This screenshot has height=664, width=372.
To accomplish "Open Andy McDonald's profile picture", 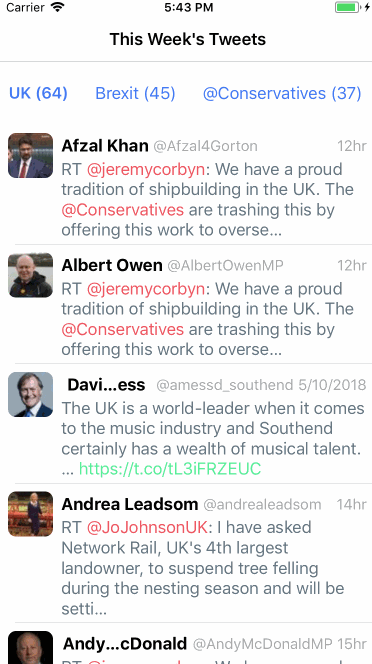I will click(x=31, y=648).
